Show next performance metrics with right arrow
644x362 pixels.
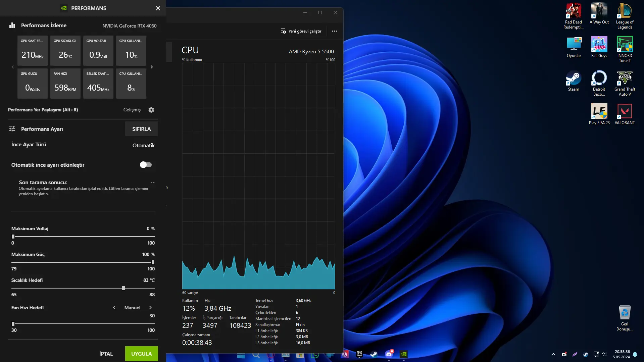[x=152, y=67]
